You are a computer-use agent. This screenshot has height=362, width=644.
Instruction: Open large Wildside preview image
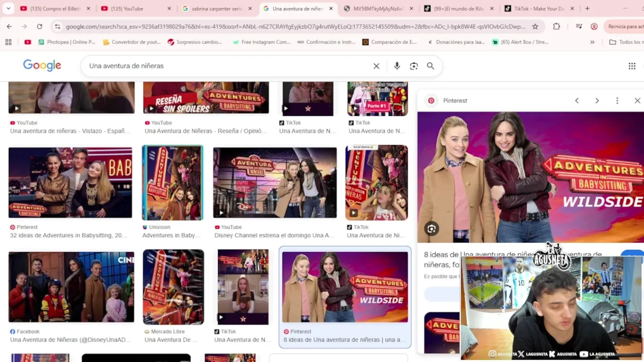pyautogui.click(x=530, y=177)
